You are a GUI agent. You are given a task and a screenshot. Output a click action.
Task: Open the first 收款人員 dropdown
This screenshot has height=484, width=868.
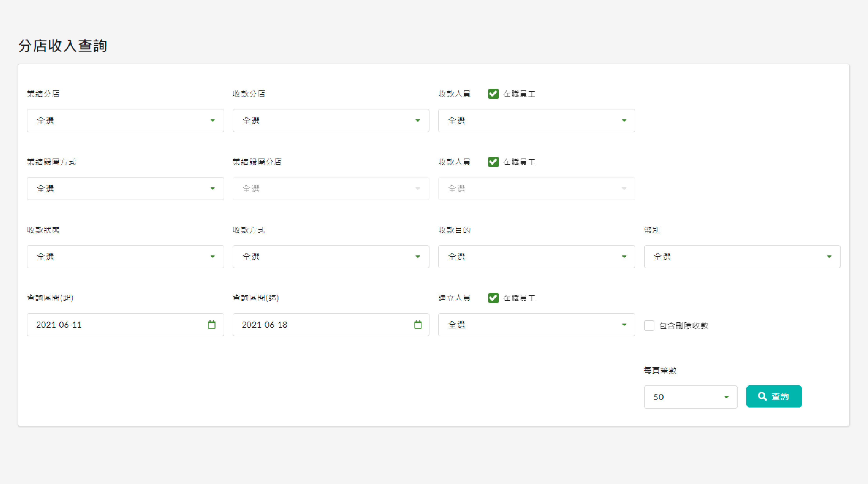[x=536, y=121]
